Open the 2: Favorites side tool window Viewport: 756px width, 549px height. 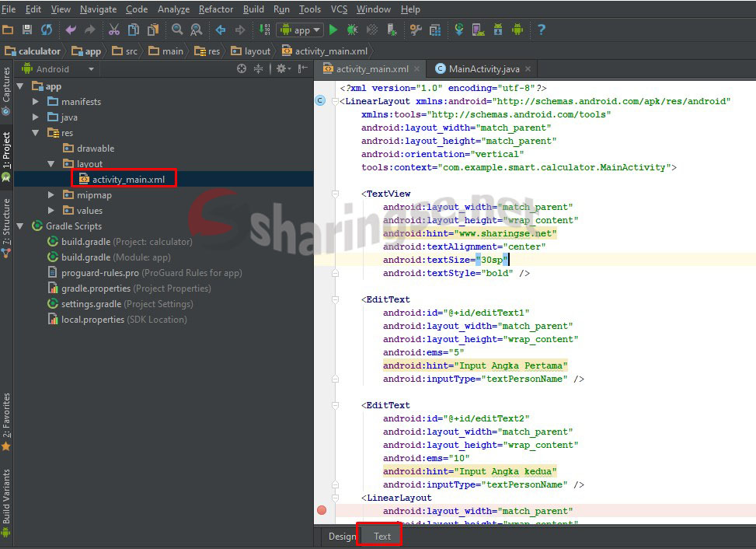tap(6, 421)
